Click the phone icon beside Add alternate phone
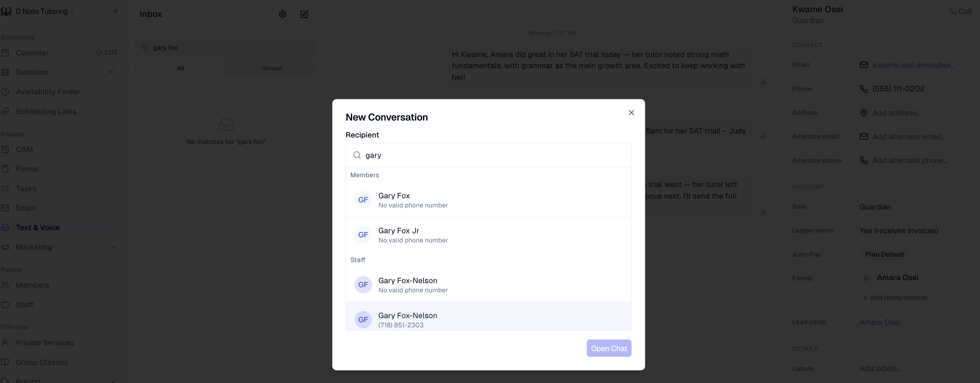 (x=864, y=161)
